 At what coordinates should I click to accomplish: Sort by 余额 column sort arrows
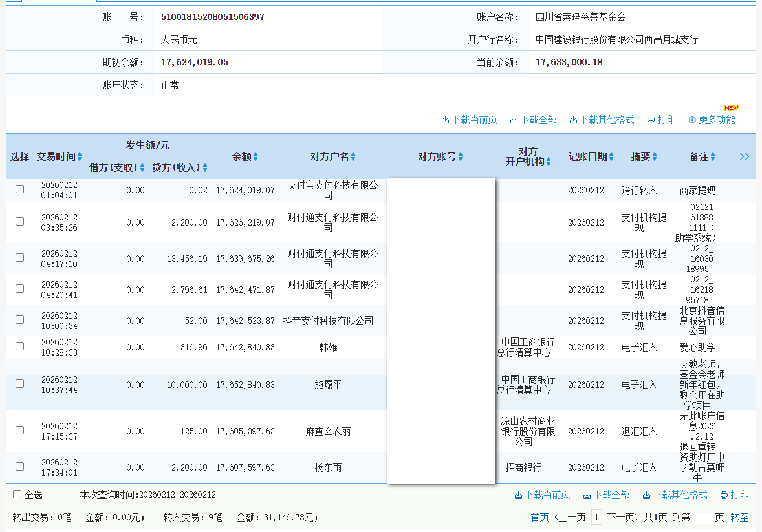coord(255,156)
